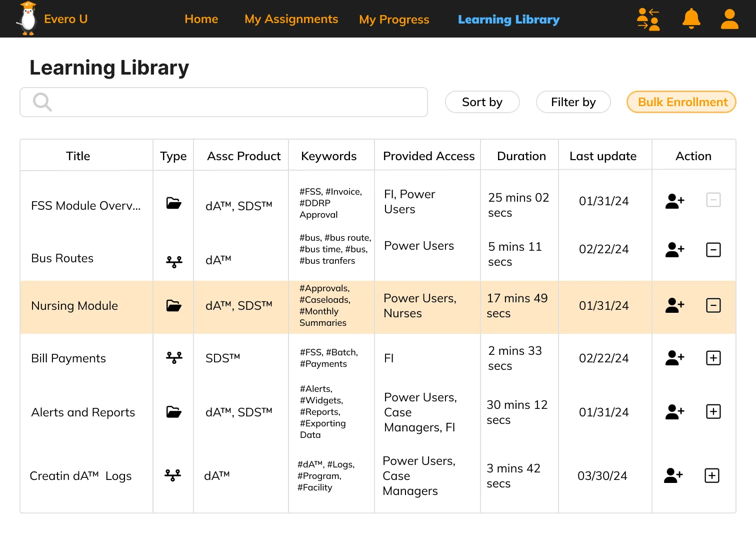Click the 25 mins 02 secs duration
This screenshot has width=756, height=534.
click(518, 205)
